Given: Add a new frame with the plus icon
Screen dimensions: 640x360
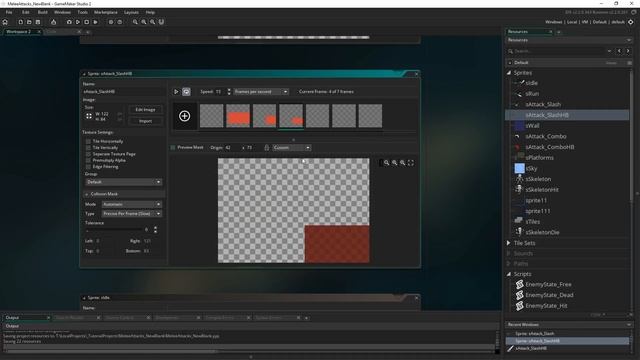Looking at the screenshot, I should point(184,116).
